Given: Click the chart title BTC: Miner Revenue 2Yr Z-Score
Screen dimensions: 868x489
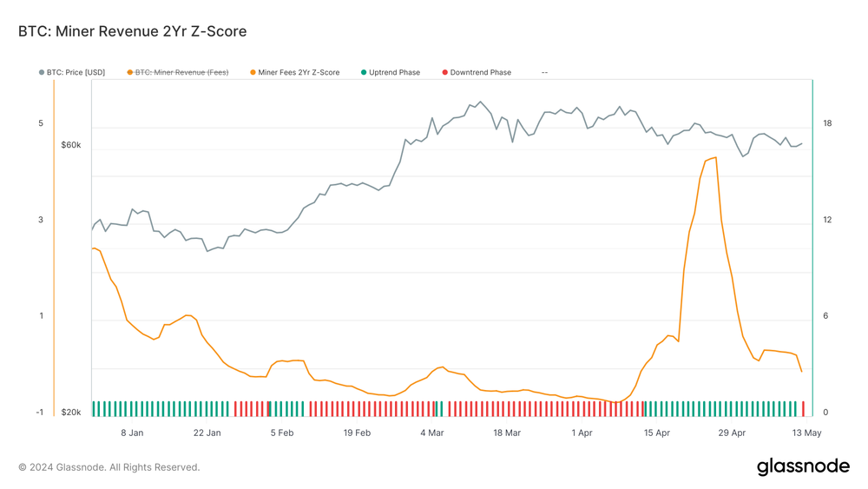Looking at the screenshot, I should coord(132,31).
